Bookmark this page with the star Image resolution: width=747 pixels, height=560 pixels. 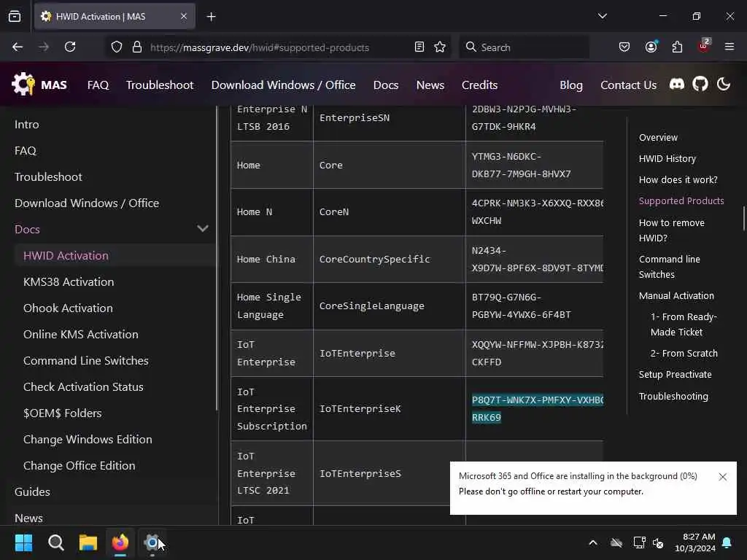click(x=440, y=47)
